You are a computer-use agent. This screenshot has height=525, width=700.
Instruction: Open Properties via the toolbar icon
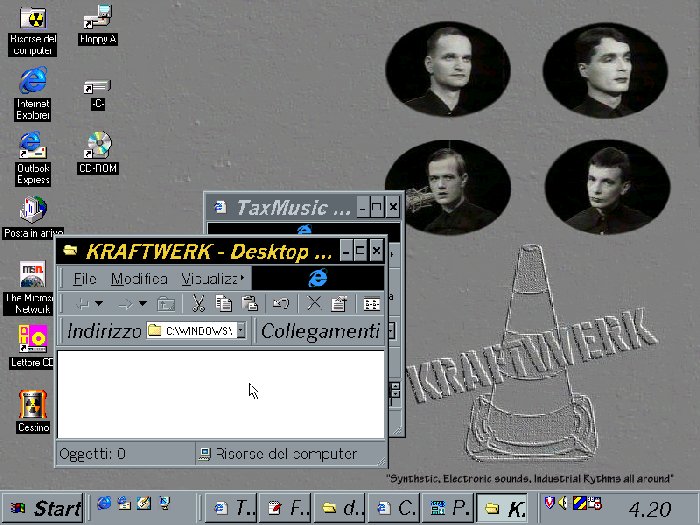(x=338, y=304)
